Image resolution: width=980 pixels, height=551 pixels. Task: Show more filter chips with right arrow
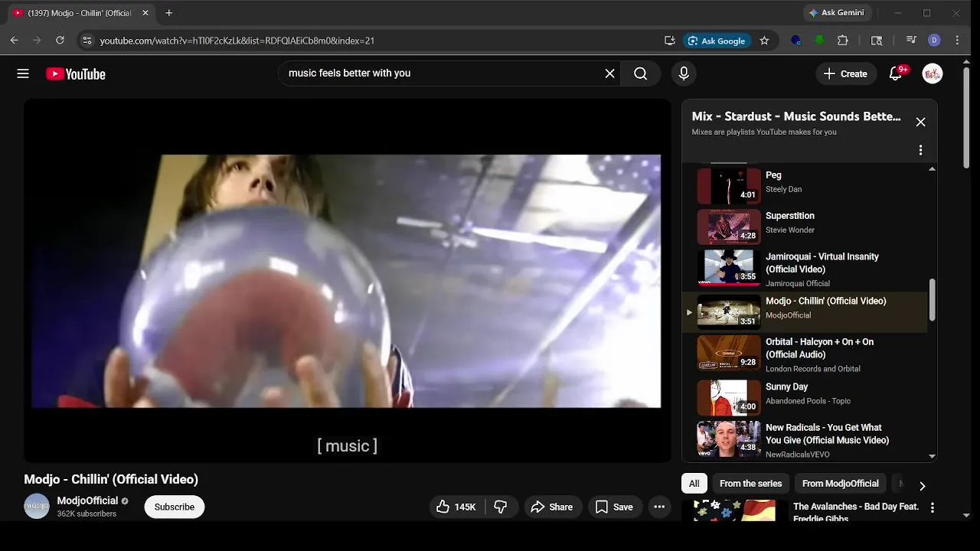922,485
